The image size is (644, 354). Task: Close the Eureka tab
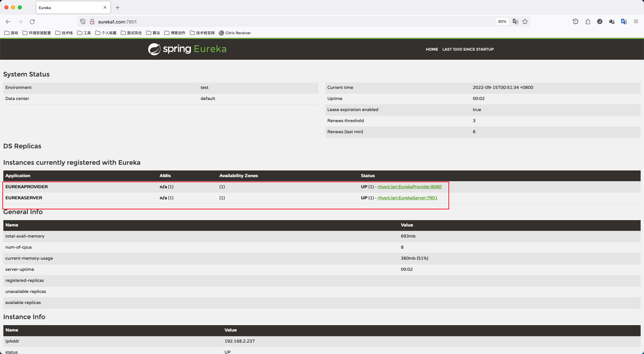105,7
